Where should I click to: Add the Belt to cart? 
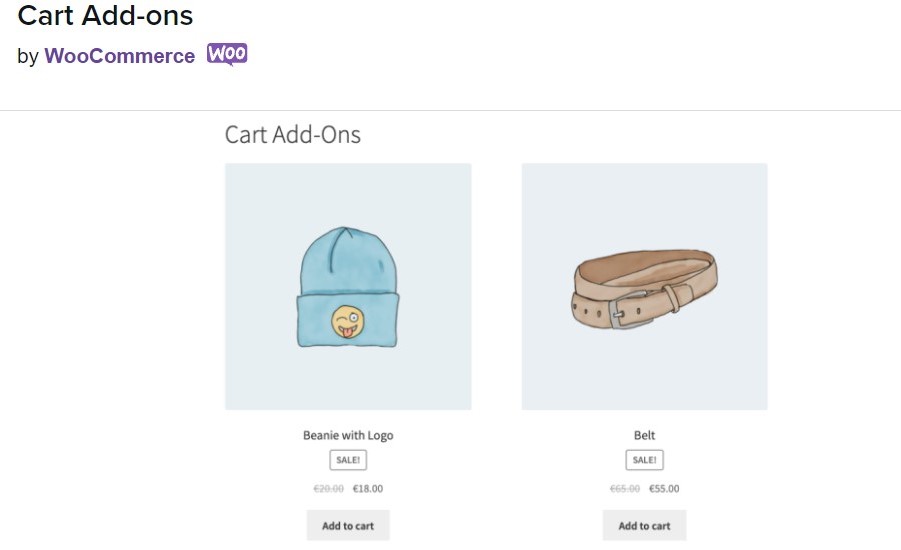pyautogui.click(x=645, y=525)
